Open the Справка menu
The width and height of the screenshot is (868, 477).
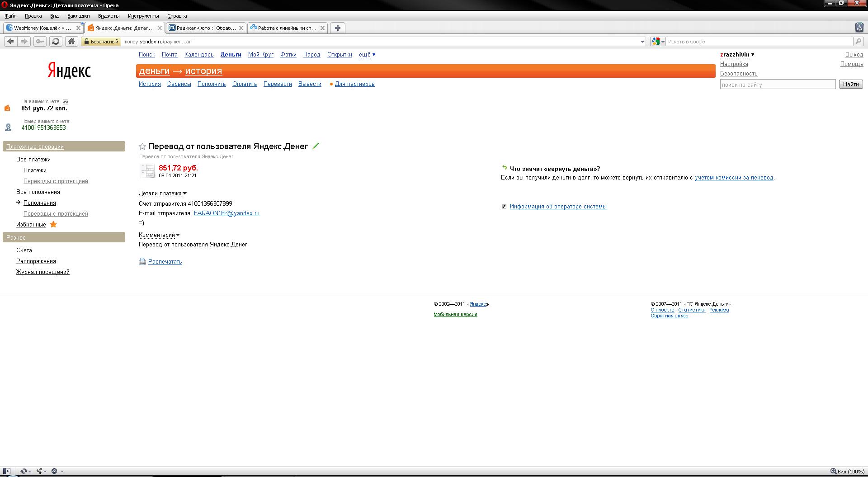pyautogui.click(x=177, y=16)
